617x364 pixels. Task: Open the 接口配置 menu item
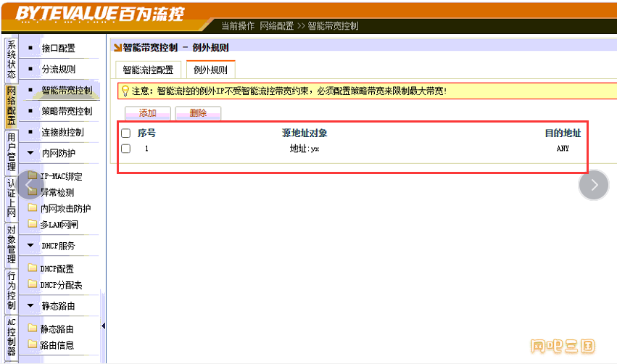pyautogui.click(x=58, y=49)
